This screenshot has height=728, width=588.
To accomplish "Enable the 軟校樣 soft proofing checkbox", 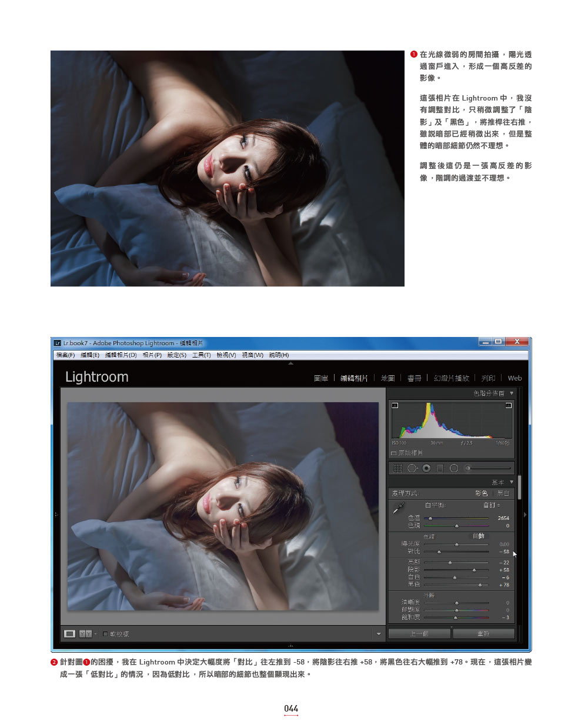I will tap(105, 634).
